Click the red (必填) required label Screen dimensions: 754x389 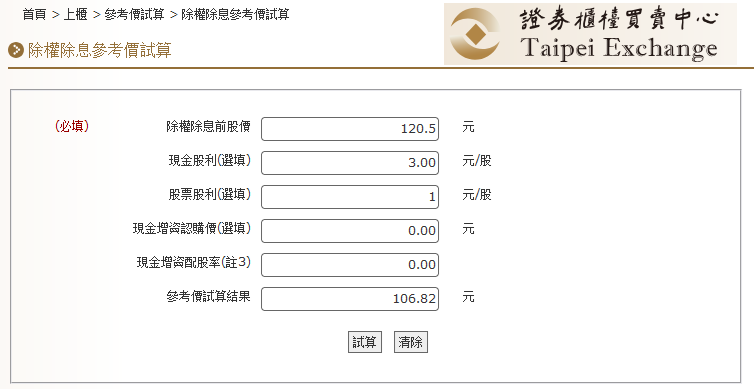[x=72, y=126]
